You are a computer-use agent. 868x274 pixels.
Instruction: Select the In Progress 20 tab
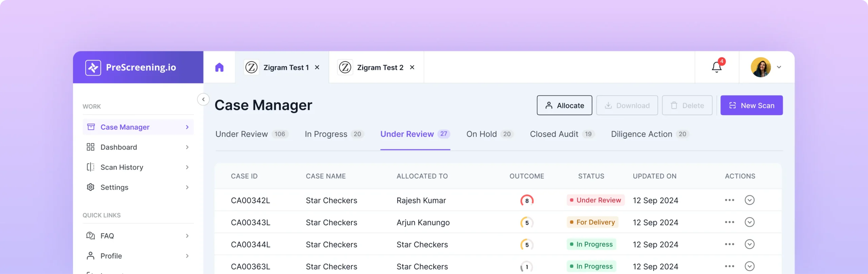pos(334,134)
